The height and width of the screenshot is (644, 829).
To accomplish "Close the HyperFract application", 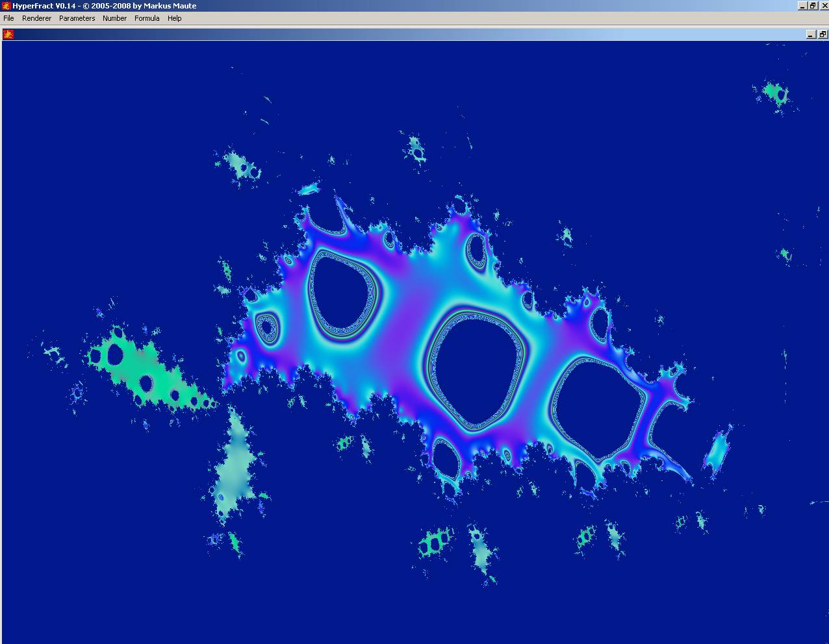I will (823, 6).
